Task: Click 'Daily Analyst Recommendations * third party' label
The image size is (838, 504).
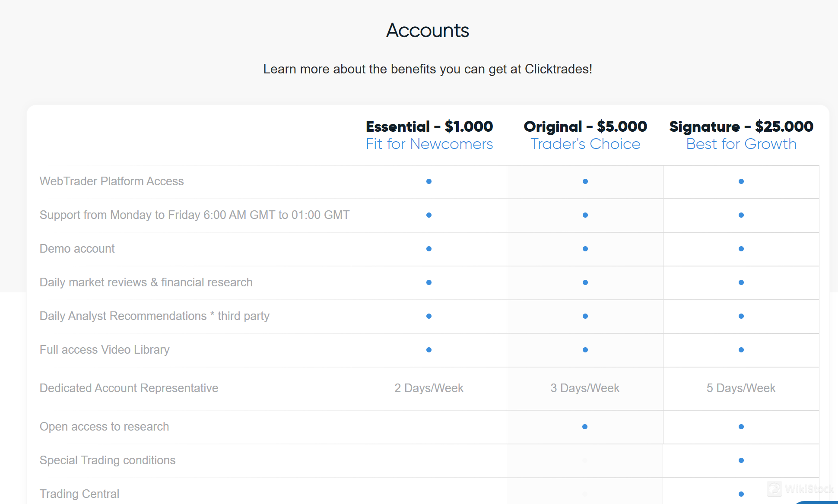Action: [155, 316]
